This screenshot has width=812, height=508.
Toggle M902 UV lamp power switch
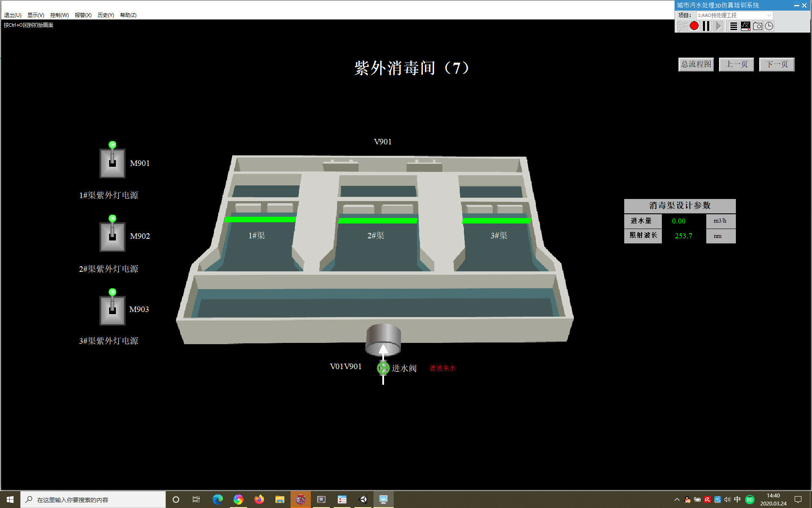(112, 236)
